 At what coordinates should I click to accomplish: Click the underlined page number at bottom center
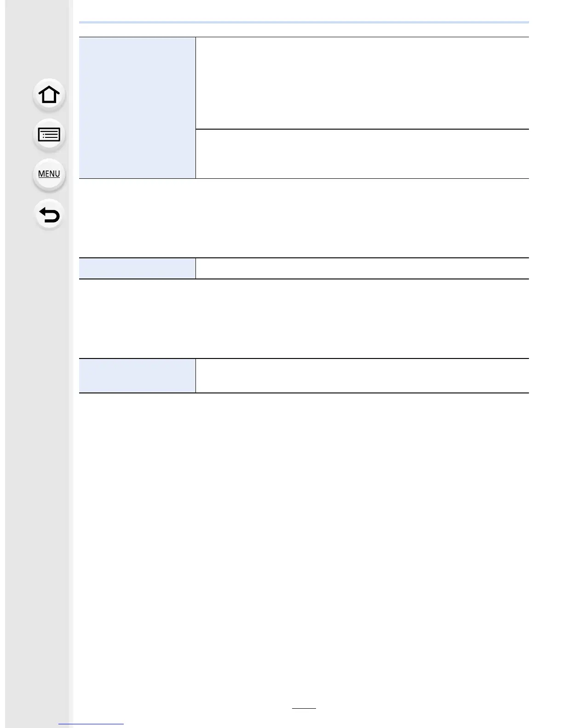[304, 708]
